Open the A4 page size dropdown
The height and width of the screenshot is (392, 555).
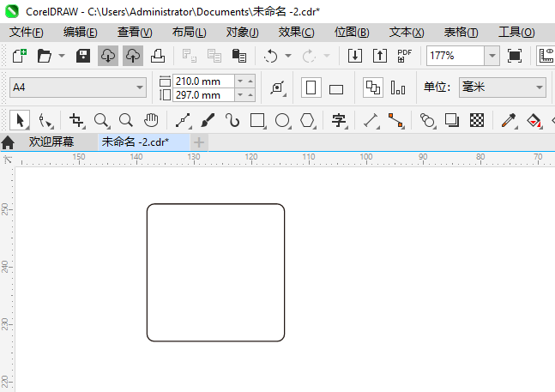tap(78, 87)
